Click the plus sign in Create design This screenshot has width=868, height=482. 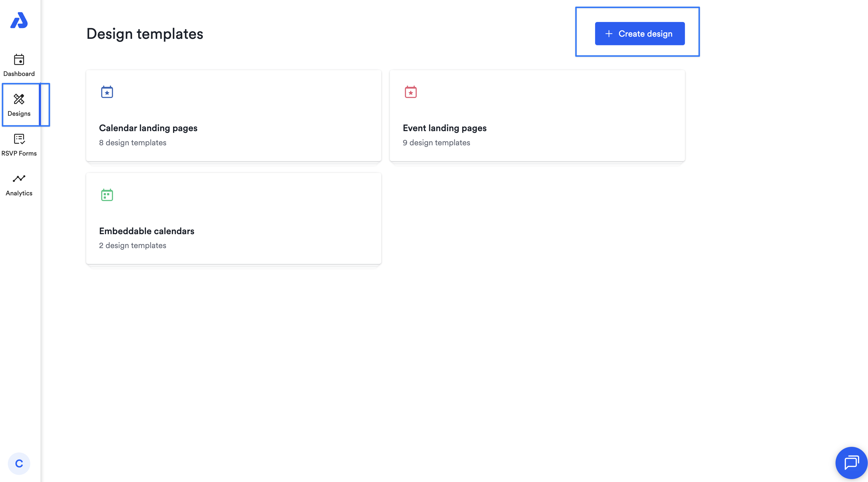(609, 34)
